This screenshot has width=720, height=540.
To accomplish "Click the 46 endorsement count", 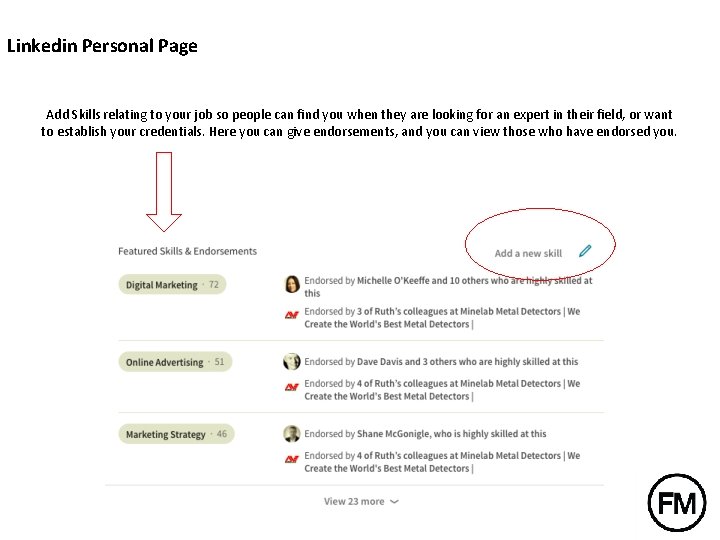I will point(222,434).
